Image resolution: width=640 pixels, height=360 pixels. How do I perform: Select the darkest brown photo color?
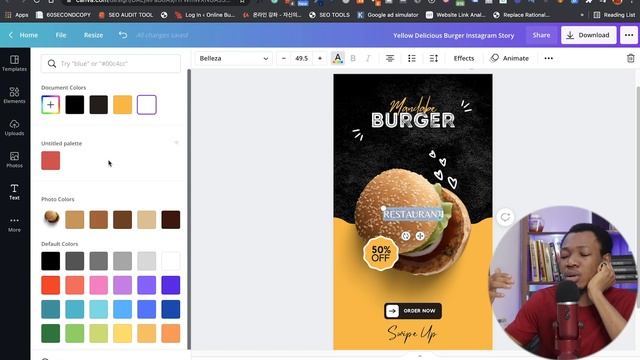(x=171, y=220)
